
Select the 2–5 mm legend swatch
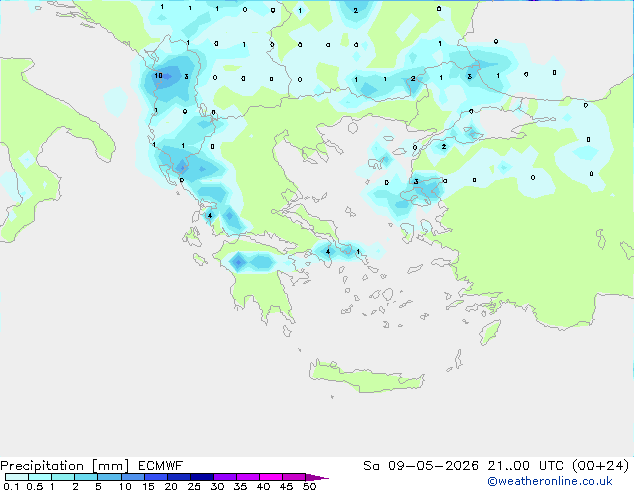tap(86, 477)
